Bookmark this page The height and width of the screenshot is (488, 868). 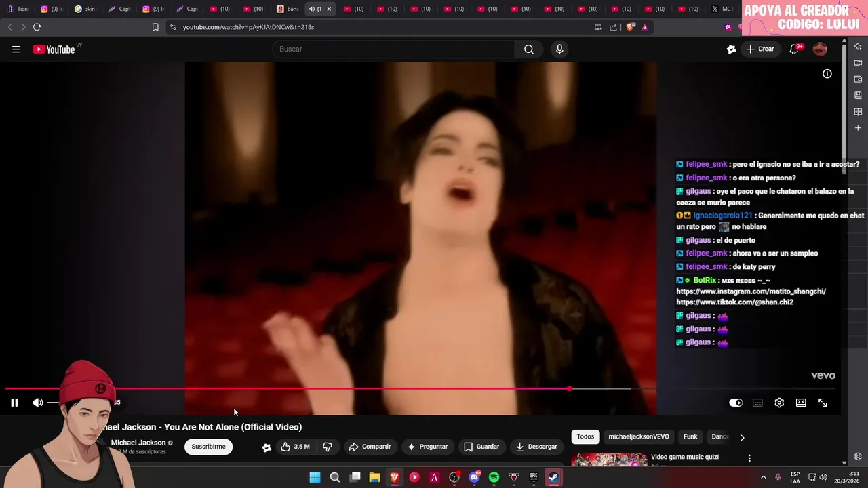155,27
